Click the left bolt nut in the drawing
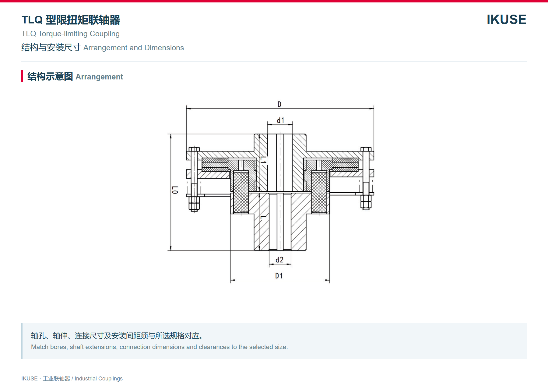Screen dimensions: 548x392 point(194,203)
